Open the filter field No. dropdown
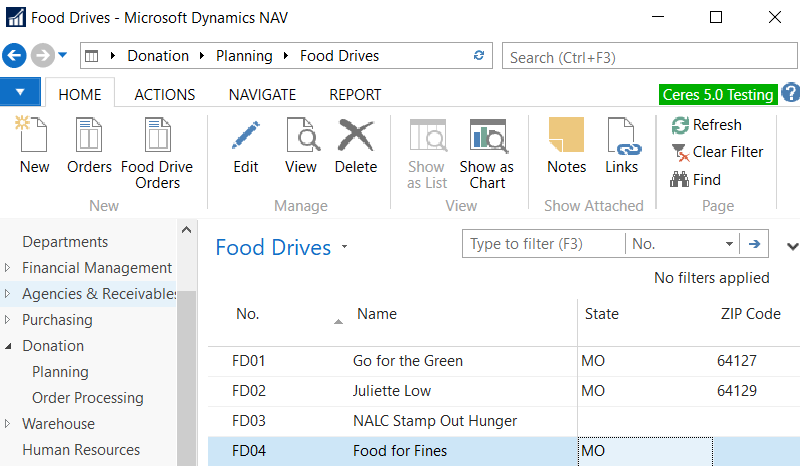Image resolution: width=800 pixels, height=466 pixels. coord(729,244)
